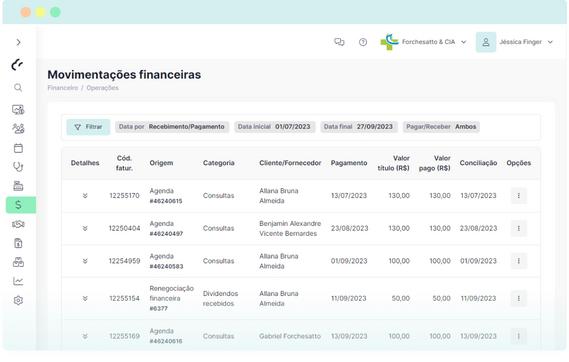The height and width of the screenshot is (362, 569).
Task: Open the settings gear sidebar icon
Action: point(18,300)
